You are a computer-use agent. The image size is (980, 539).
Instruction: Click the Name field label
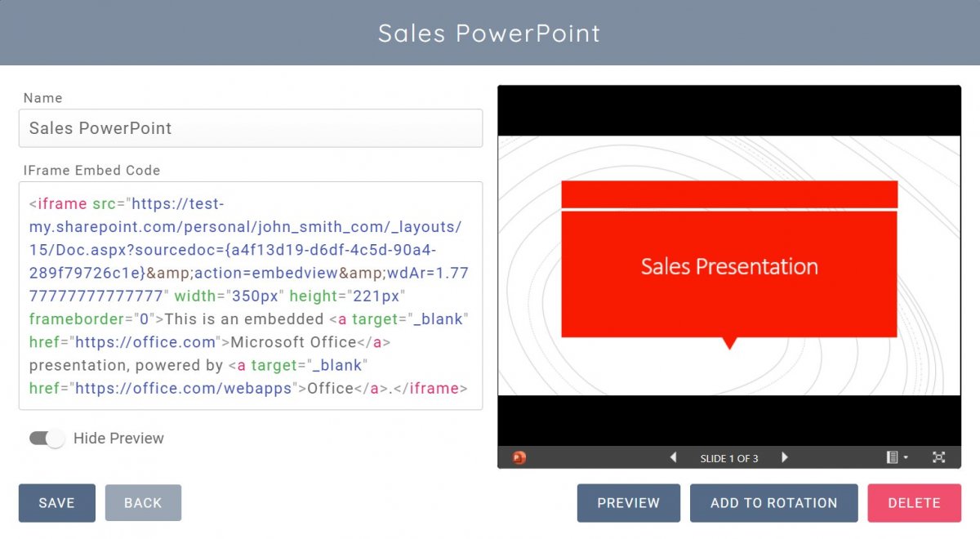coord(42,98)
